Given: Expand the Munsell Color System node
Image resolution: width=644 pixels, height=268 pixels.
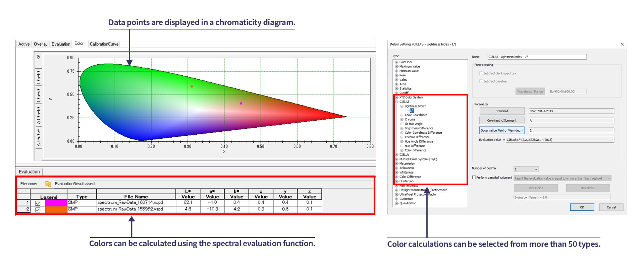Looking at the screenshot, I should pos(396,159).
